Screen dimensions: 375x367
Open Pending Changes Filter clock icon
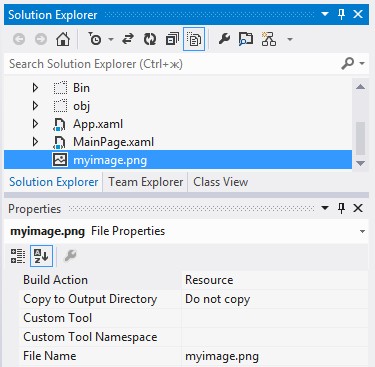point(95,39)
